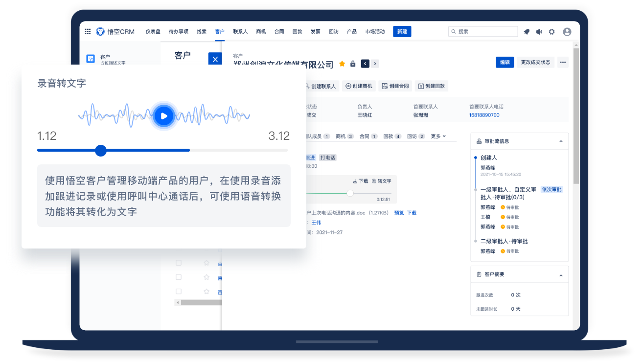Click the announcement speaker icon
The image size is (644, 362).
pyautogui.click(x=539, y=32)
